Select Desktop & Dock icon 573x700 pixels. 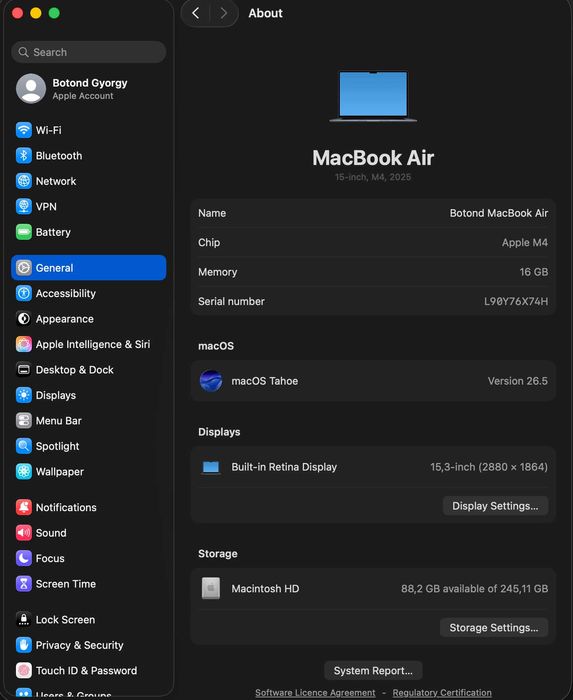tap(24, 369)
